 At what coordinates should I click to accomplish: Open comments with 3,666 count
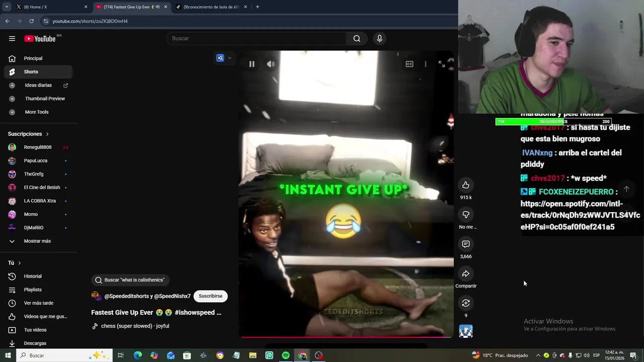coord(466,244)
